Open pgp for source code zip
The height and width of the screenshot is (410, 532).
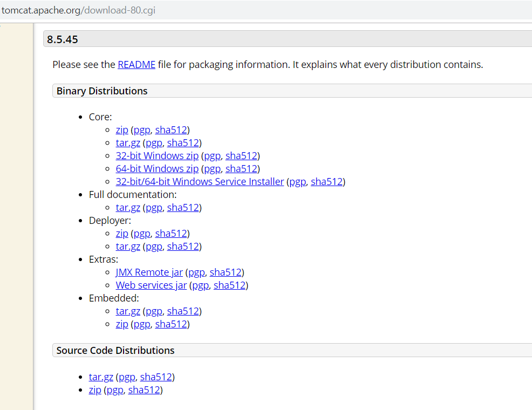pos(115,390)
